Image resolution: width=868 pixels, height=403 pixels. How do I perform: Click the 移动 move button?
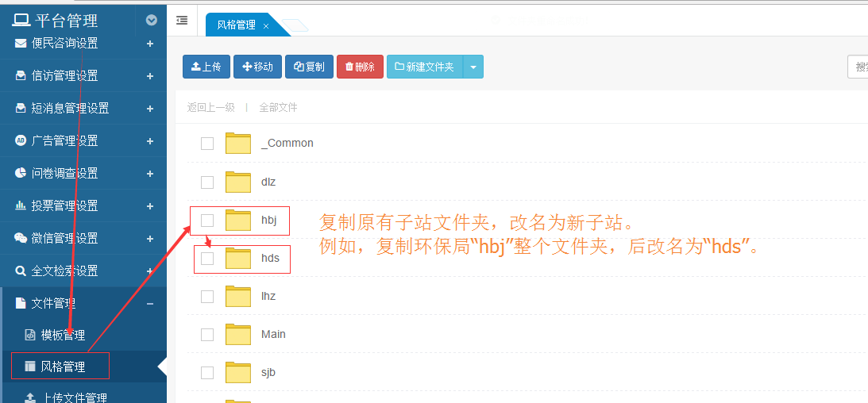click(257, 67)
